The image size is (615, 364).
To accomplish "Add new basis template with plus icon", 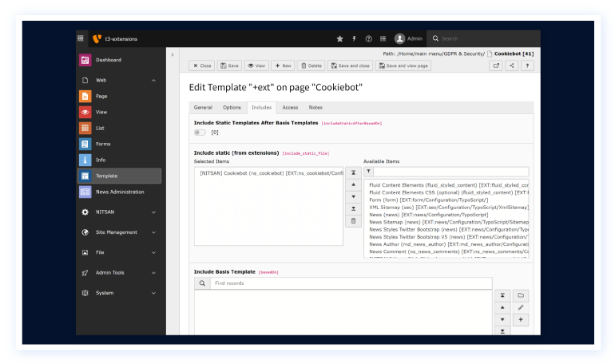I will click(521, 320).
